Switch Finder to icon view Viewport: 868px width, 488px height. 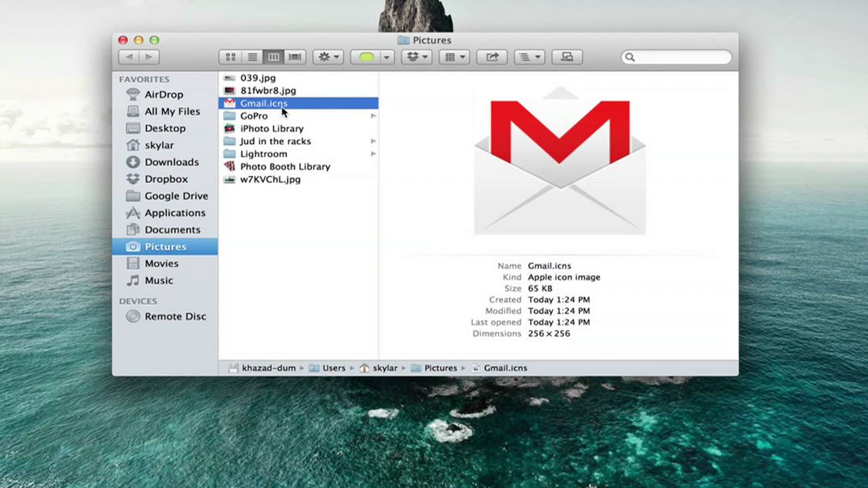[x=230, y=57]
